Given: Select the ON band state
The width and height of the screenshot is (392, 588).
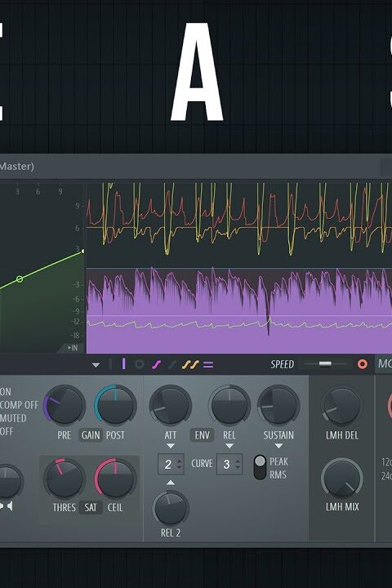Looking at the screenshot, I should (6, 392).
